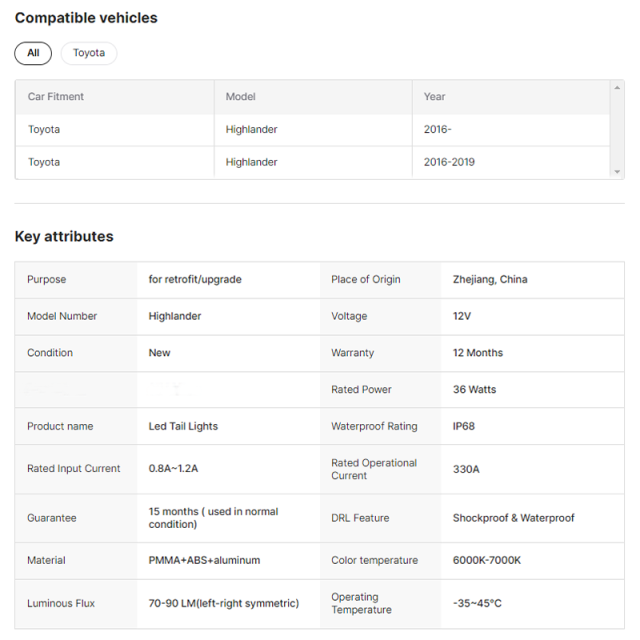Click the "36 Watts" rated power value
The image size is (640, 640).
pyautogui.click(x=474, y=390)
